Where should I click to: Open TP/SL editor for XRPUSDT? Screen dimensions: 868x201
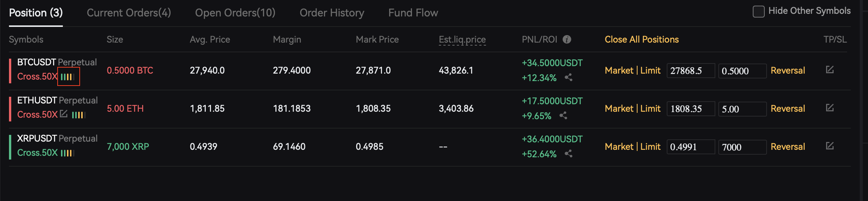click(829, 146)
